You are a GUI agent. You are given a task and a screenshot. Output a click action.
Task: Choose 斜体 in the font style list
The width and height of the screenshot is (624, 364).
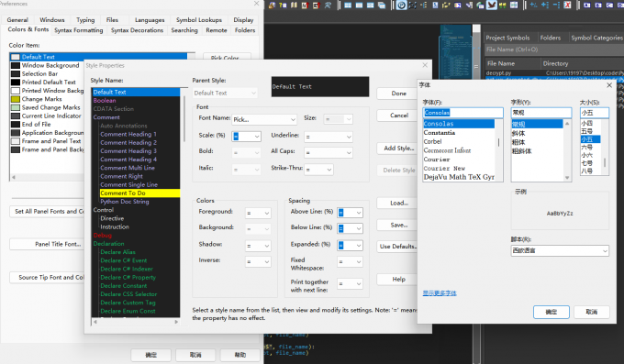[x=518, y=133]
